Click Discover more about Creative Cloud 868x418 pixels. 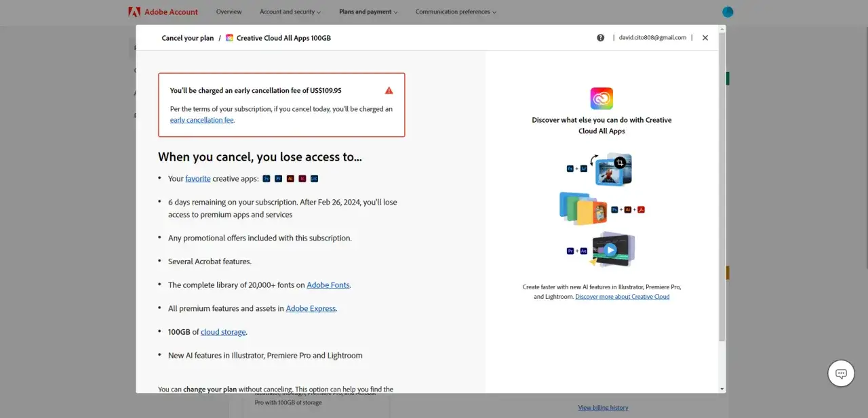pos(623,297)
